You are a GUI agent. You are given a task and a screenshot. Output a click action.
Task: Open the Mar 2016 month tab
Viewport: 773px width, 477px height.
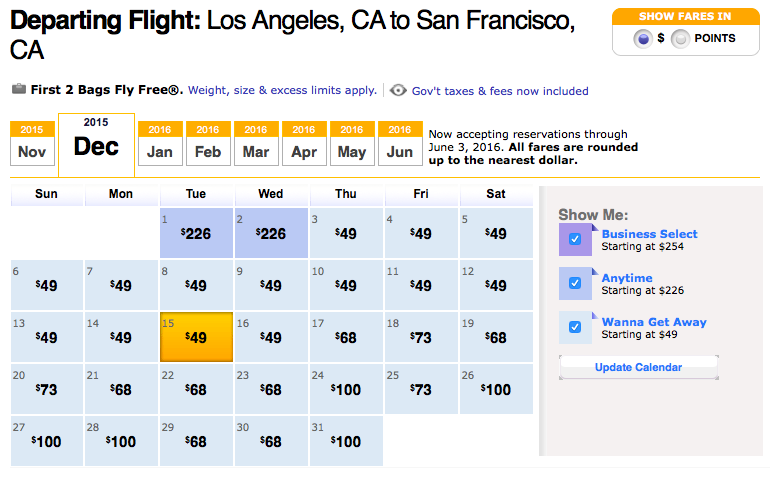pos(255,144)
